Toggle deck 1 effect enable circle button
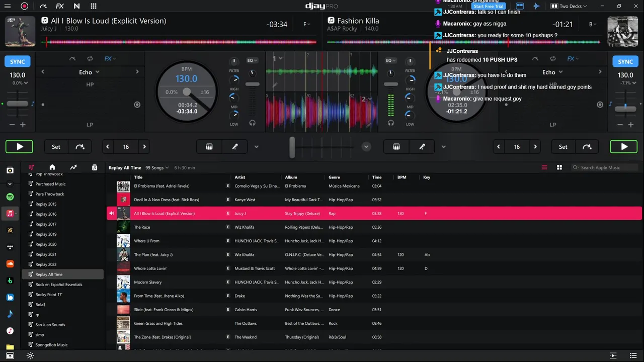Viewport: 644px width, 362px height. (137, 105)
